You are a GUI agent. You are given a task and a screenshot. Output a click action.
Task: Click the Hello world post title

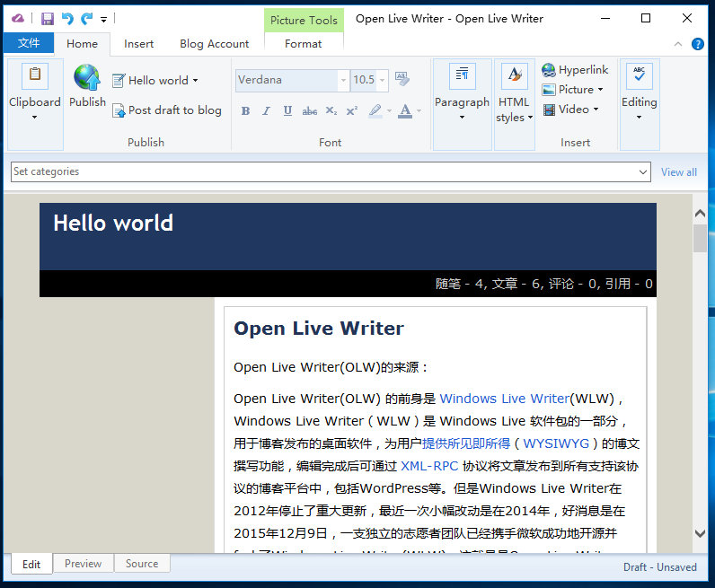click(x=113, y=223)
